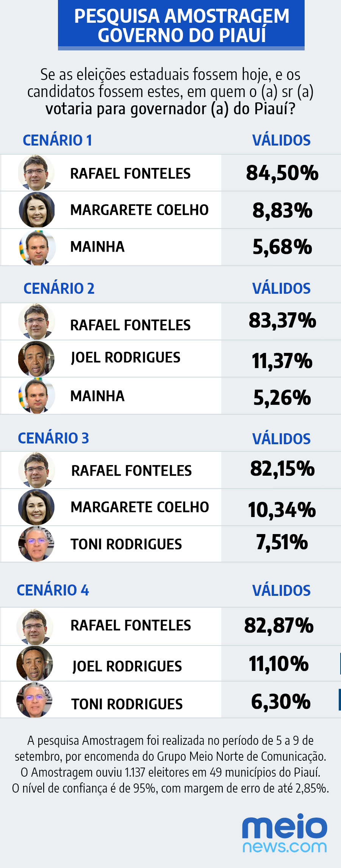Click the Pesquisa Amostragem title banner
Image resolution: width=341 pixels, height=868 pixels.
181,25
